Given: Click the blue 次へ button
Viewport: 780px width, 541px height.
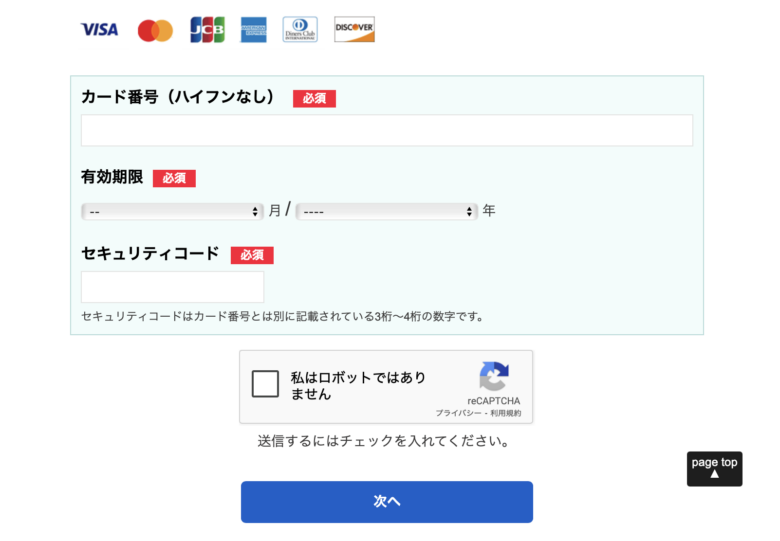Looking at the screenshot, I should coord(387,502).
